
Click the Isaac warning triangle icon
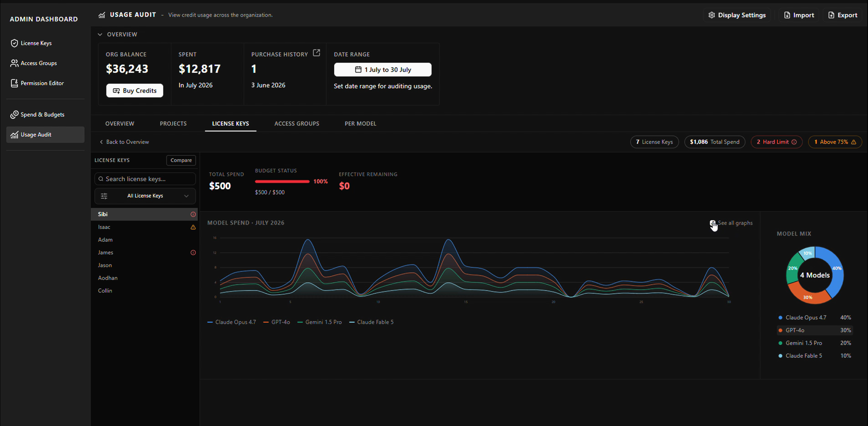(x=193, y=227)
